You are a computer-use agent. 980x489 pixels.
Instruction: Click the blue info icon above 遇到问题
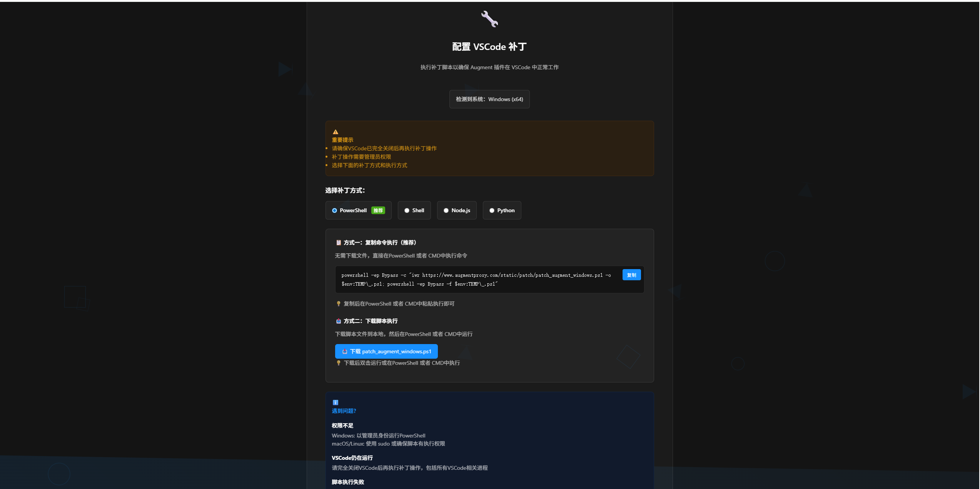pyautogui.click(x=336, y=403)
